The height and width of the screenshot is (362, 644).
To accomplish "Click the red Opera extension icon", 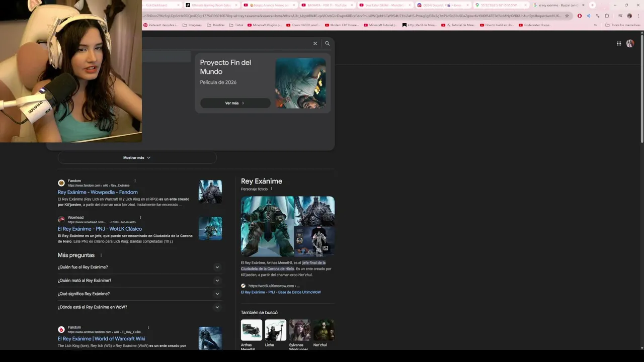I will [x=580, y=16].
